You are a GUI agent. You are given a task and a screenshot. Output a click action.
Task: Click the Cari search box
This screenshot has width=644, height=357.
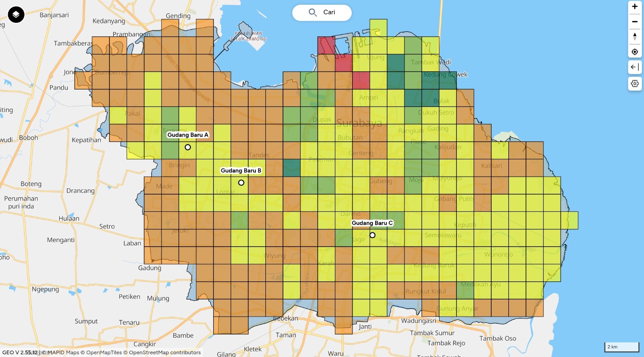pyautogui.click(x=329, y=12)
